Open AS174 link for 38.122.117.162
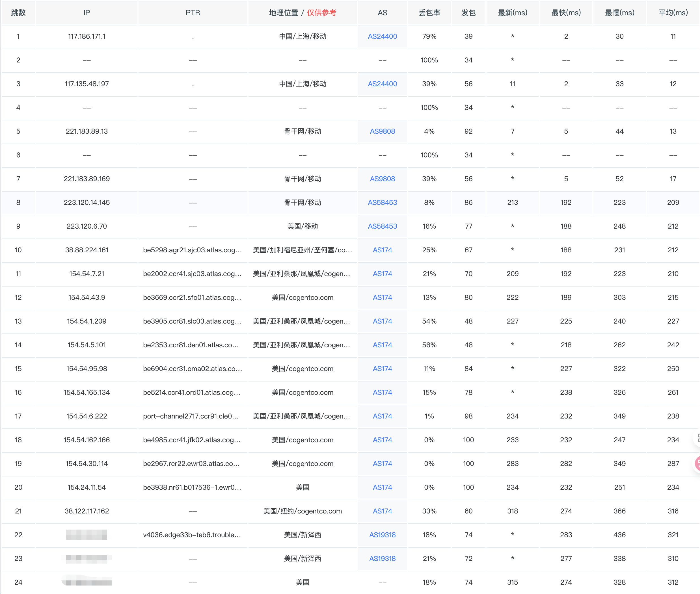The image size is (700, 594). [382, 511]
